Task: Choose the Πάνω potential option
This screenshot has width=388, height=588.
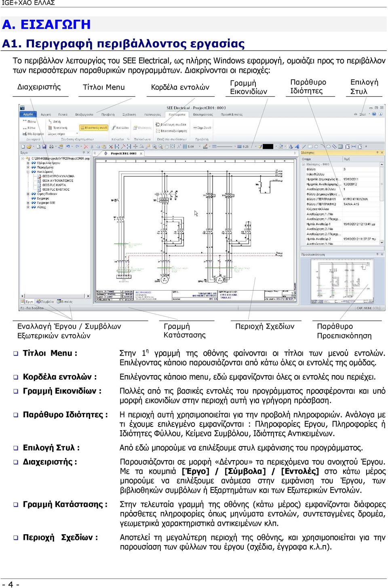Action: point(30,121)
